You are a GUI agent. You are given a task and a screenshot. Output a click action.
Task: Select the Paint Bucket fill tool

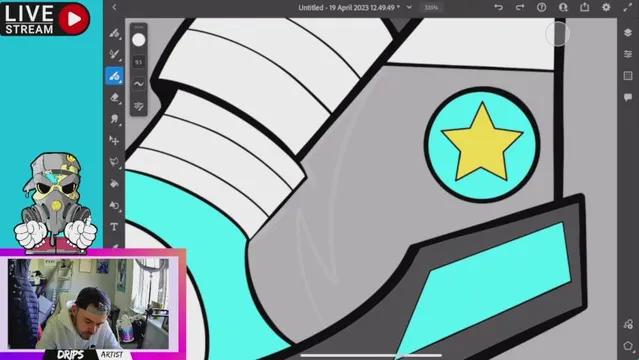pos(114,183)
